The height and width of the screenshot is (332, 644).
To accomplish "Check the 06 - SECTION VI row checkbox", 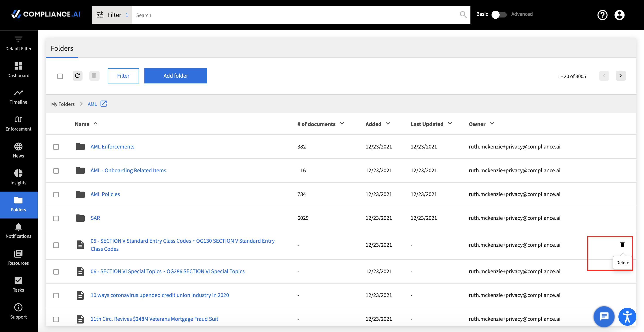I will [56, 272].
